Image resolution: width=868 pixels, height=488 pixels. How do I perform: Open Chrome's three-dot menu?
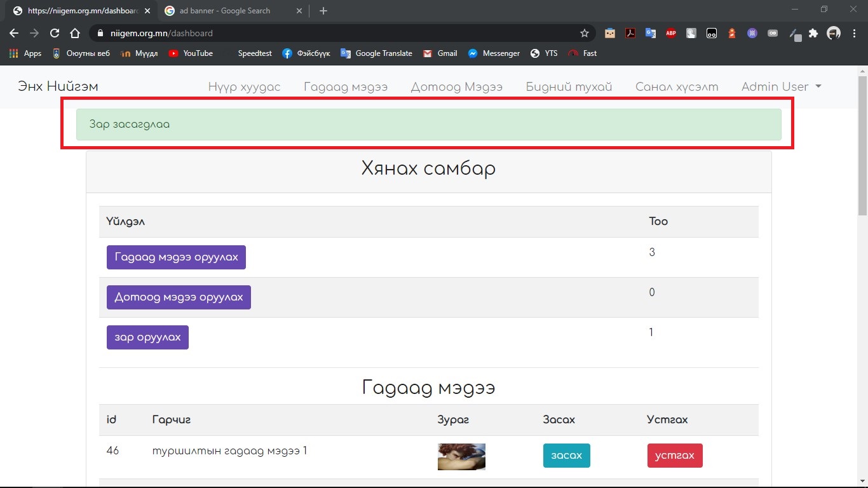coord(853,33)
